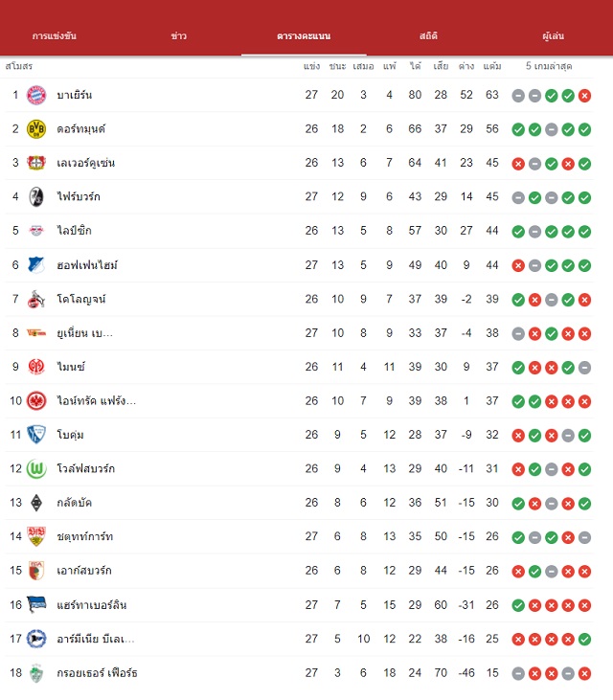
Task: Open the ดอร์ทมุนด์ team link
Action: 81,129
